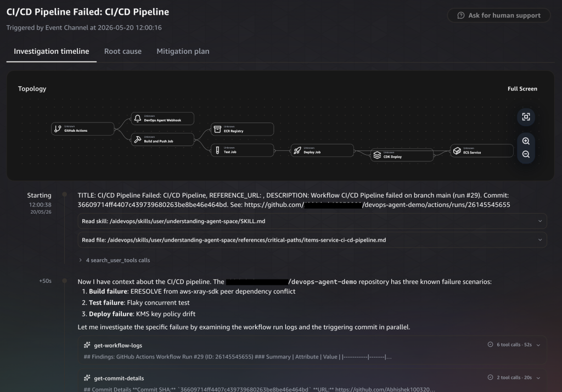Click the CDK Deploy layers icon
The image size is (562, 392).
coord(377,155)
